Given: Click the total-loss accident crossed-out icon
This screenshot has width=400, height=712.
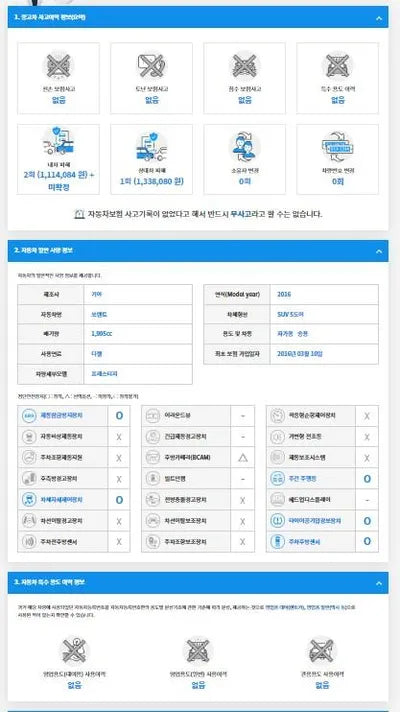Looking at the screenshot, I should click(59, 65).
